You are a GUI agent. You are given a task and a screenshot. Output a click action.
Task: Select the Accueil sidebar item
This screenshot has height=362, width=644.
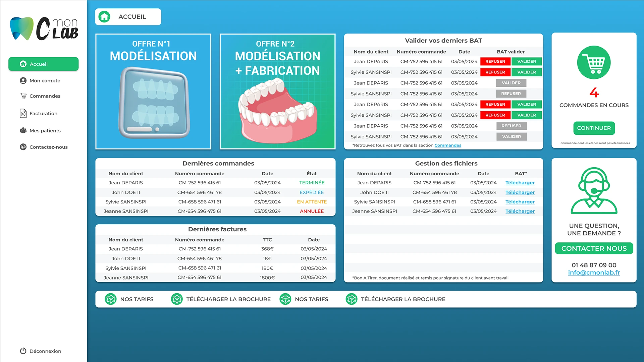44,64
